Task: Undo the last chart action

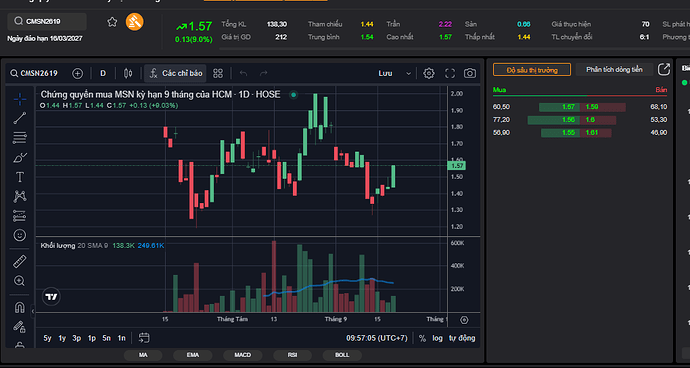Action: pyautogui.click(x=243, y=74)
